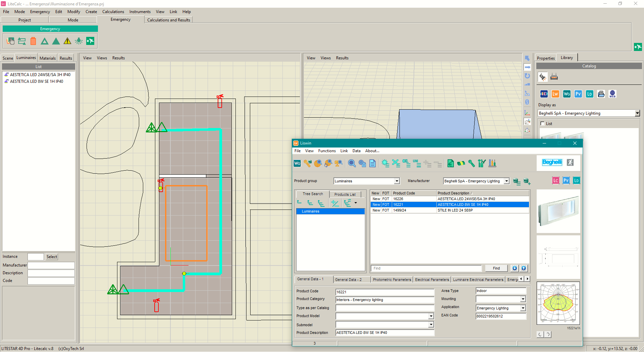Viewport: 644px width, 352px height.
Task: Open the Application dropdown
Action: pyautogui.click(x=523, y=308)
